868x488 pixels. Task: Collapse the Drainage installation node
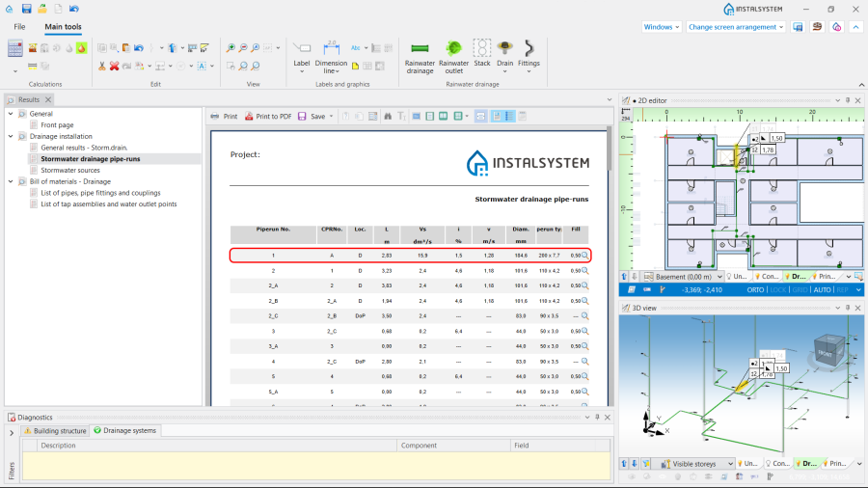click(11, 136)
